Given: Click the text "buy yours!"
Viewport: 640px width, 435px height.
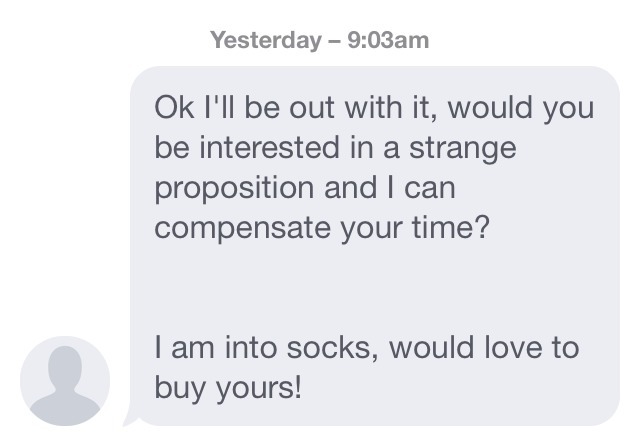Looking at the screenshot, I should [x=228, y=388].
